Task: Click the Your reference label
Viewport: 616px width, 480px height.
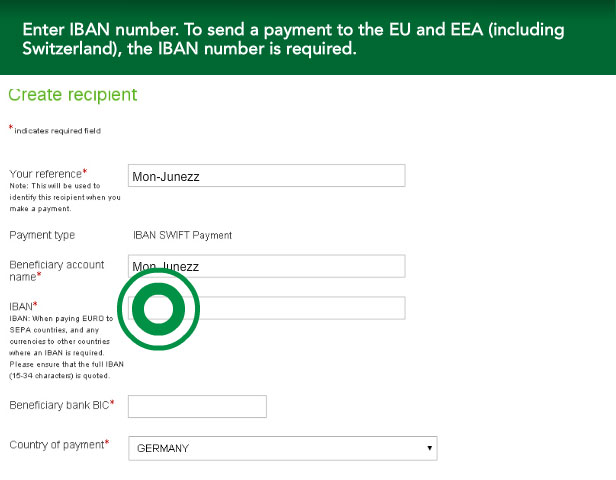Action: click(48, 173)
